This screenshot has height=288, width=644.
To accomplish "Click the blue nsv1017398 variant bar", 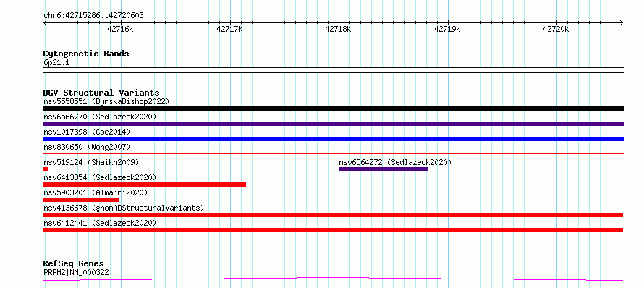I will pyautogui.click(x=333, y=139).
